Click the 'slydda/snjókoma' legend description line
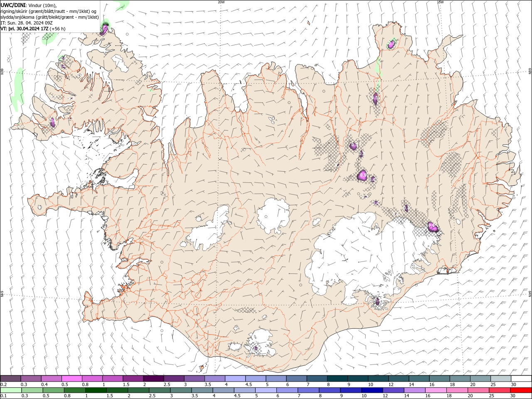532x399 pixels. pos(50,17)
